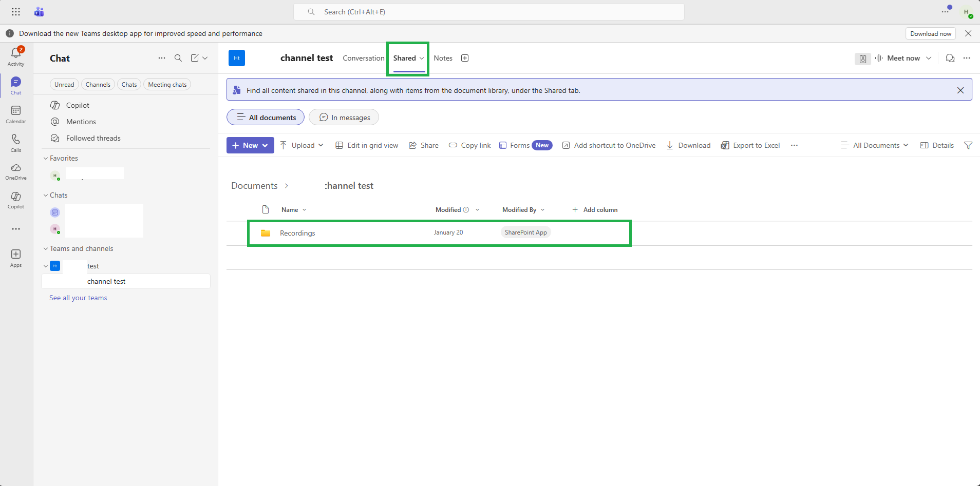Toggle the Unread chat filter

pyautogui.click(x=64, y=85)
